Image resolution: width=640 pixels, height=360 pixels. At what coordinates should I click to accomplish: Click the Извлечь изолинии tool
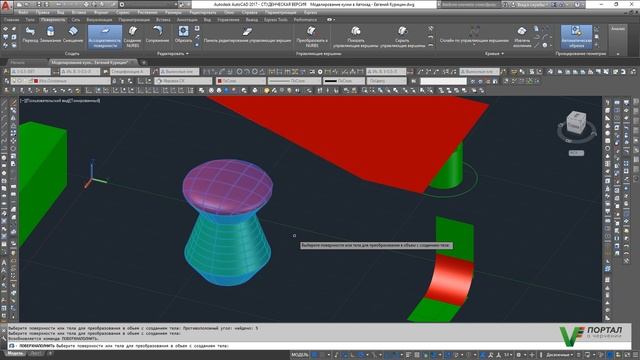522,37
